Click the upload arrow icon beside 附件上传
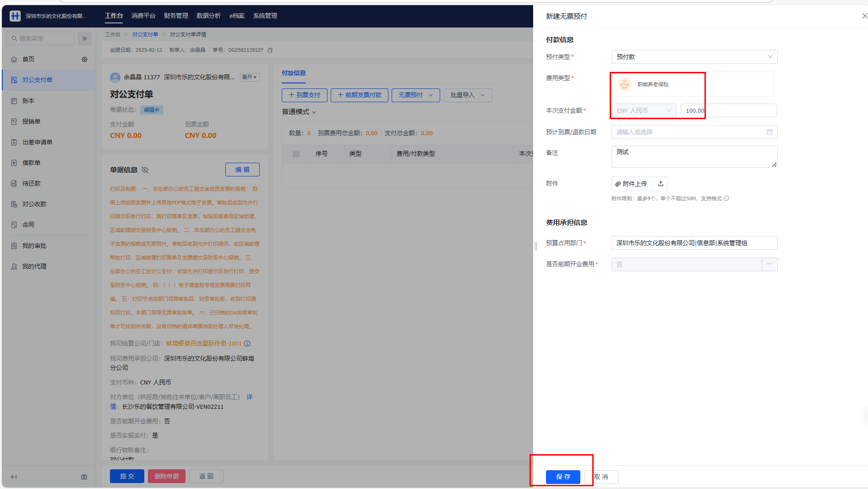 coord(661,184)
